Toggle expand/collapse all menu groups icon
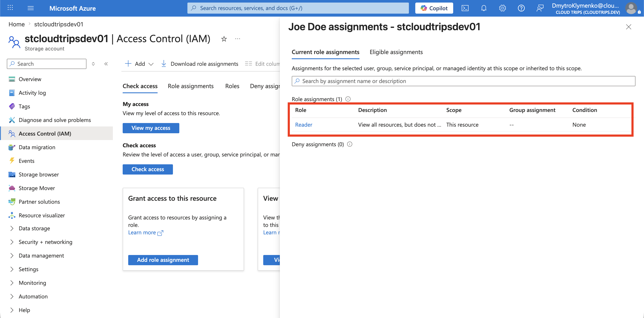644x318 pixels. [x=93, y=64]
